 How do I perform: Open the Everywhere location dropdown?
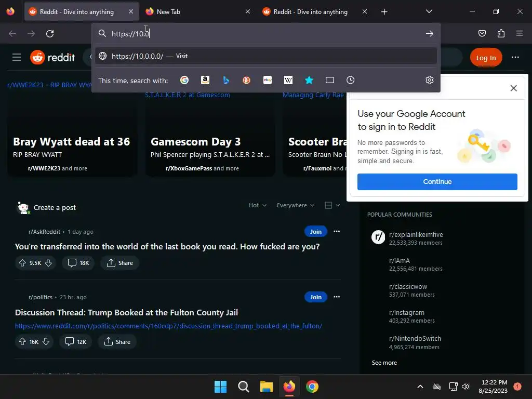(x=296, y=205)
